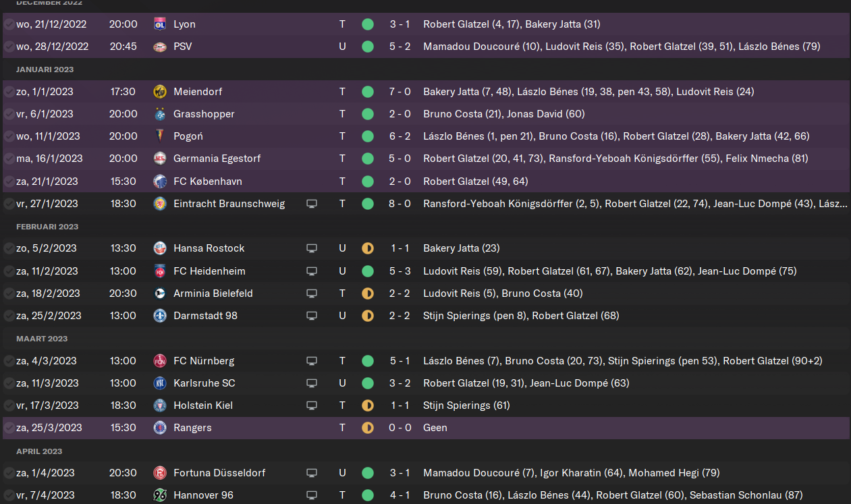Collapse the APRIL 2023 section header
The image size is (851, 504).
point(39,451)
